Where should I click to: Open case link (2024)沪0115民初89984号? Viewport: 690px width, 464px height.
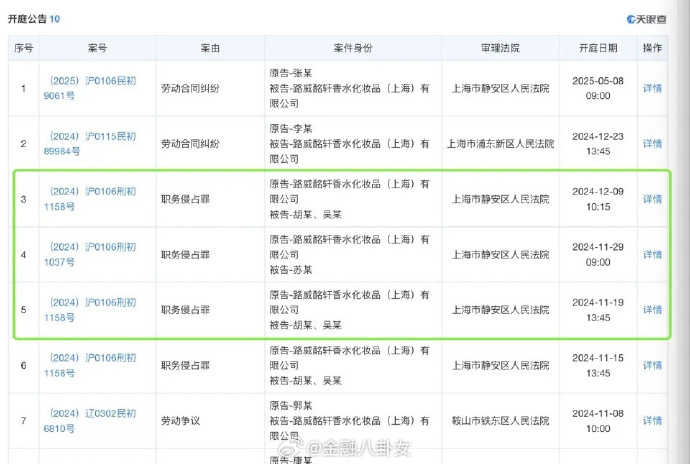tap(90, 144)
